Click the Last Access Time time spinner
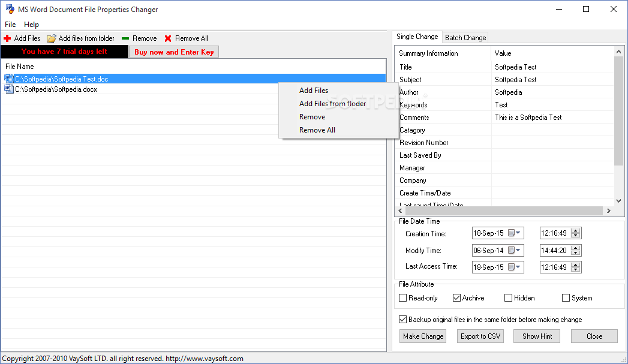Screen dimensions: 628x364 [x=576, y=267]
